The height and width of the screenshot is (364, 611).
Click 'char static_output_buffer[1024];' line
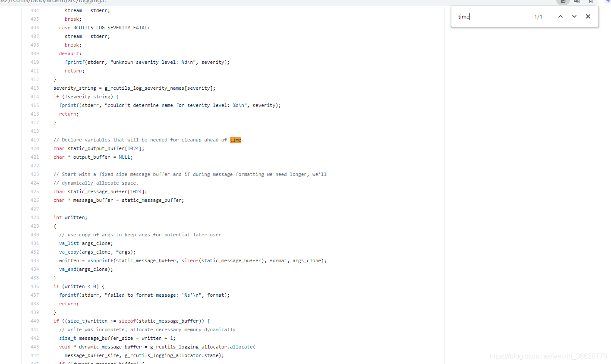[x=99, y=148]
